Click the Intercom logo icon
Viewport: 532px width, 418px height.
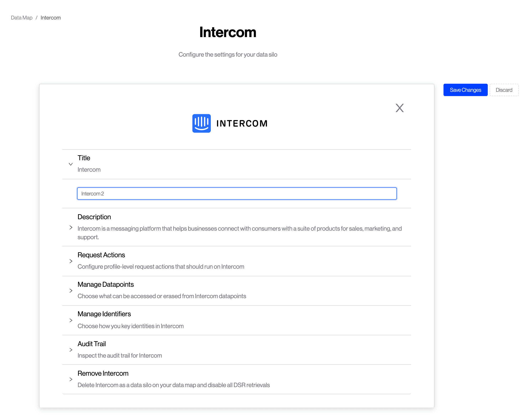tap(201, 123)
